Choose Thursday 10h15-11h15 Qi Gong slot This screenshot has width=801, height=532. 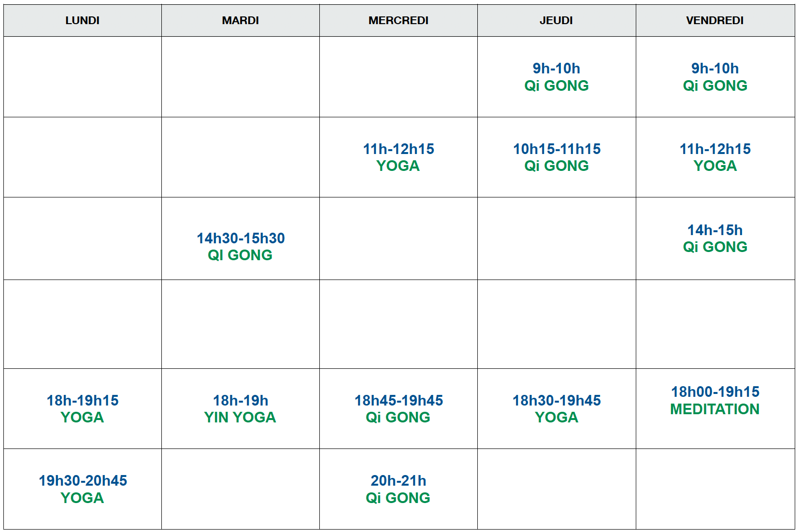point(557,157)
